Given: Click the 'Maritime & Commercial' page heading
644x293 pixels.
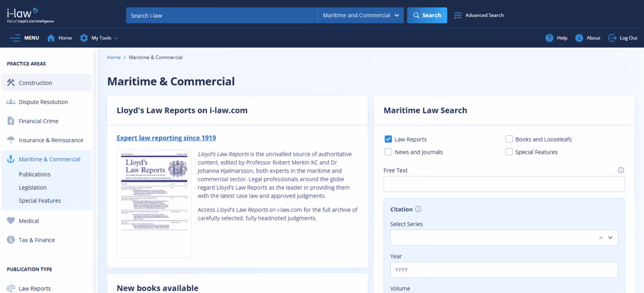Looking at the screenshot, I should point(171,81).
